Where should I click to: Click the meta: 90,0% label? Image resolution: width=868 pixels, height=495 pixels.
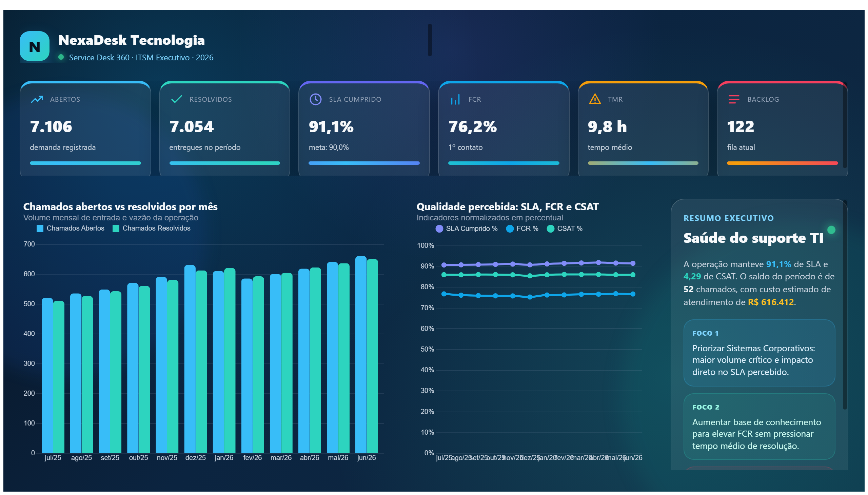tap(329, 147)
